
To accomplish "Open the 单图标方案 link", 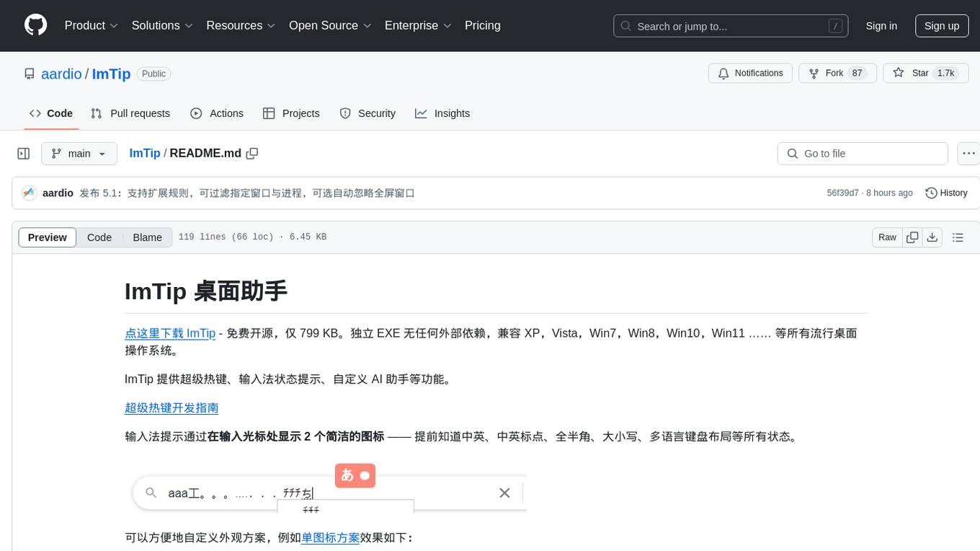I will [x=330, y=537].
